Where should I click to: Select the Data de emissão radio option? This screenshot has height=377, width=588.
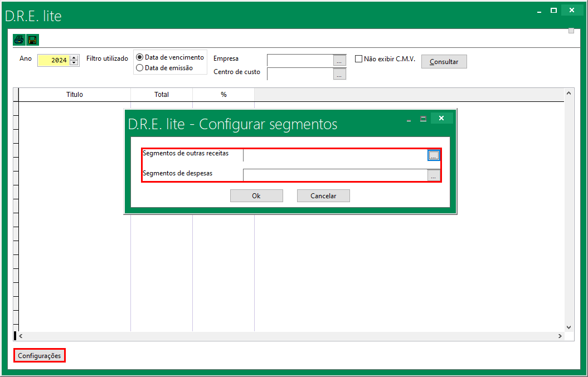(x=140, y=68)
